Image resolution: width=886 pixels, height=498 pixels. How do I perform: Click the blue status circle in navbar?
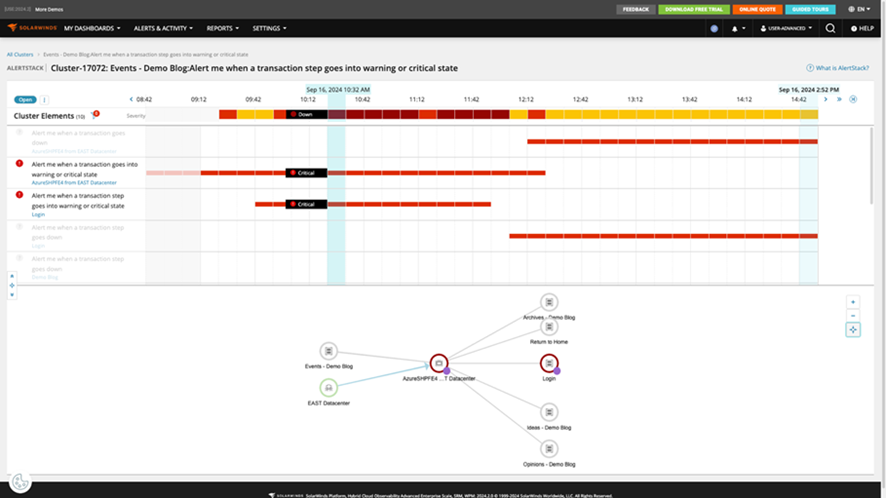pos(714,28)
